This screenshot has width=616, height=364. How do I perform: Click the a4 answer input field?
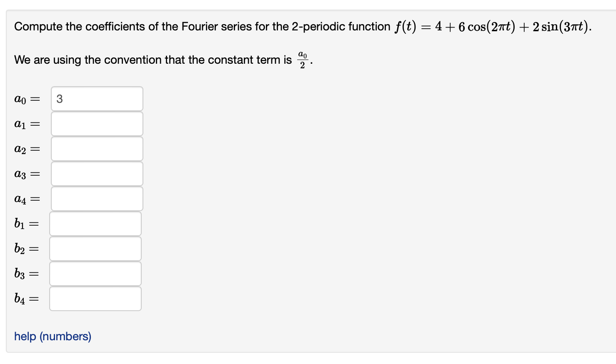coord(96,198)
